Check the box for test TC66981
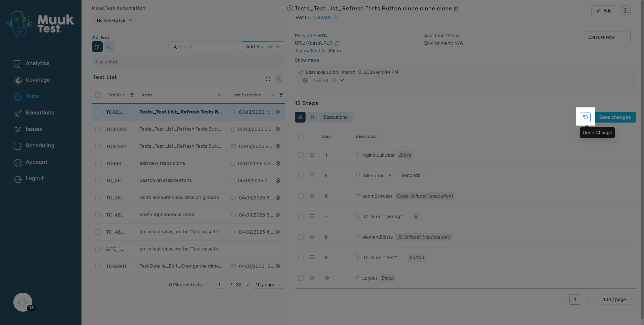The height and width of the screenshot is (325, 644). tap(98, 266)
